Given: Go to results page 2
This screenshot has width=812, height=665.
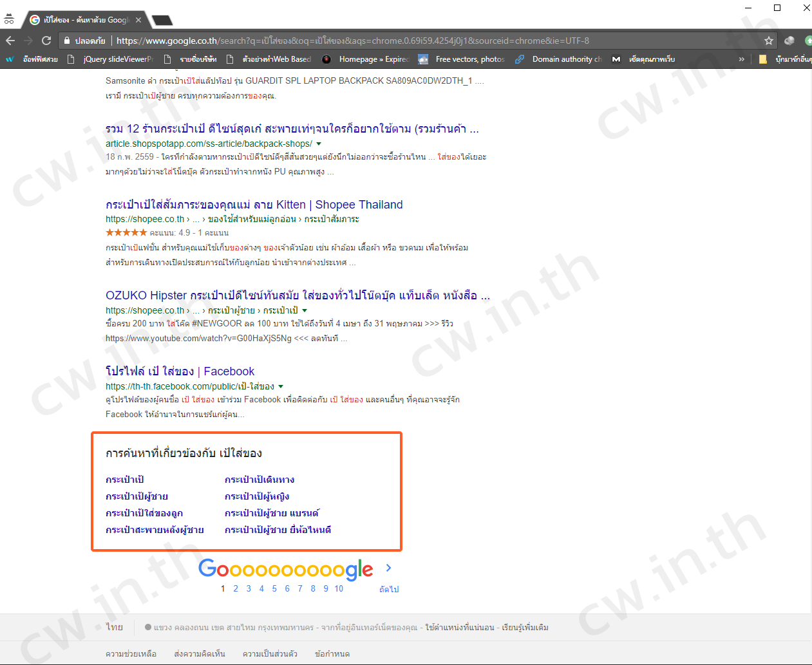Looking at the screenshot, I should [236, 588].
